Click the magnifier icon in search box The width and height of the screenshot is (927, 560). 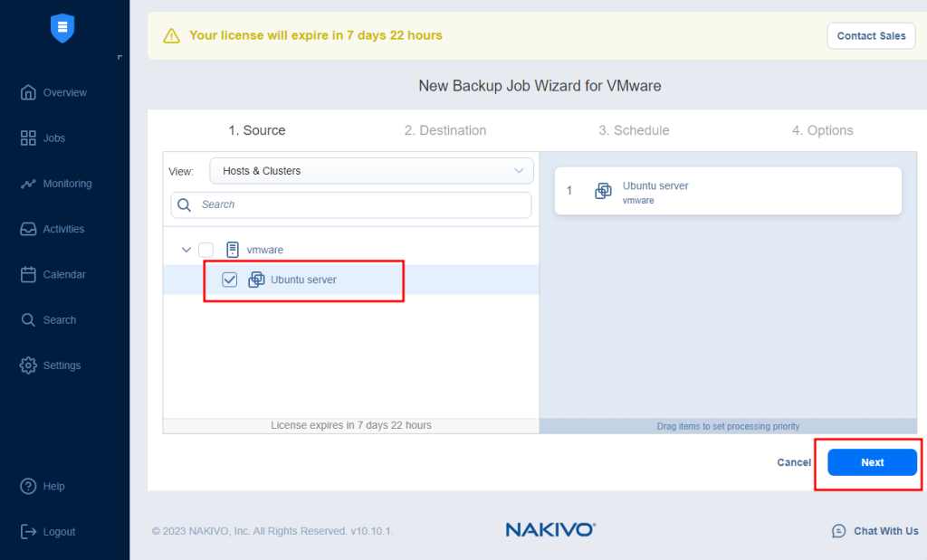click(185, 205)
